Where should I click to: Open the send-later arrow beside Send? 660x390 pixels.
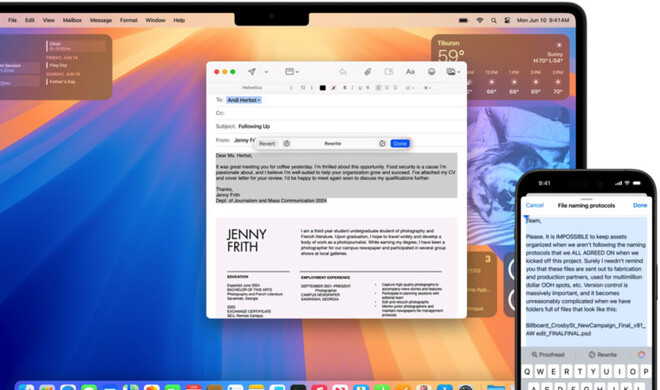(266, 72)
